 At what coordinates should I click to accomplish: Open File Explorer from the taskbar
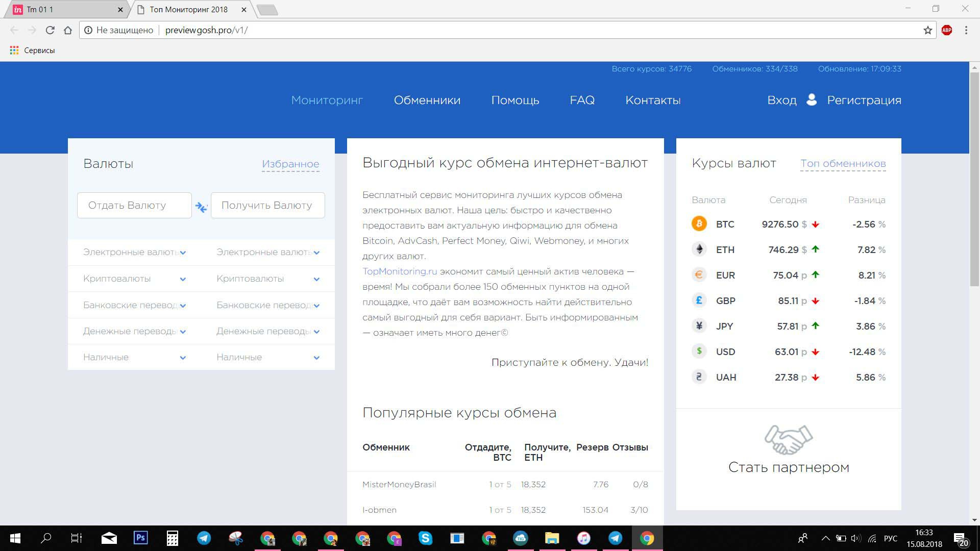(x=552, y=538)
